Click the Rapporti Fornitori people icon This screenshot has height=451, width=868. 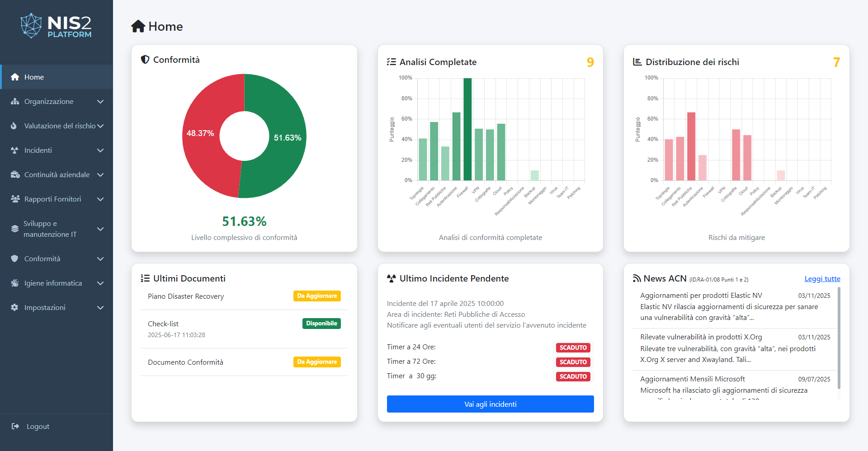coord(15,199)
